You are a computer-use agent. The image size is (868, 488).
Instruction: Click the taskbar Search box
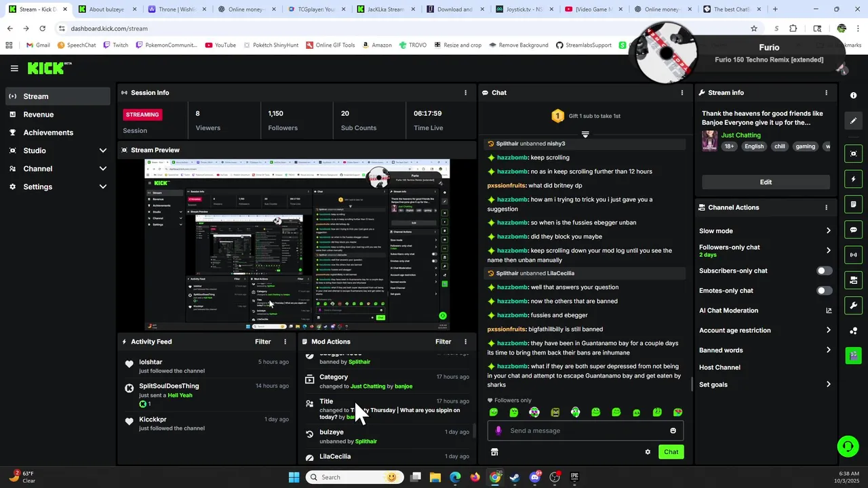tap(353, 477)
